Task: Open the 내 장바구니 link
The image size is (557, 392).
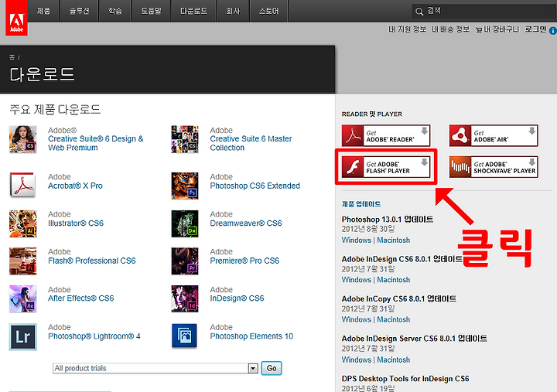Action: point(501,29)
